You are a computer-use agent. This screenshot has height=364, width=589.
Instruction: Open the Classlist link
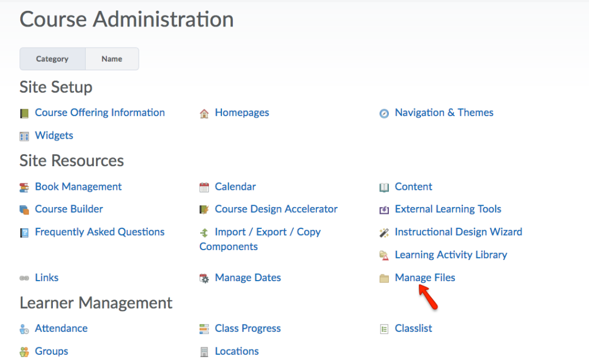(x=414, y=328)
